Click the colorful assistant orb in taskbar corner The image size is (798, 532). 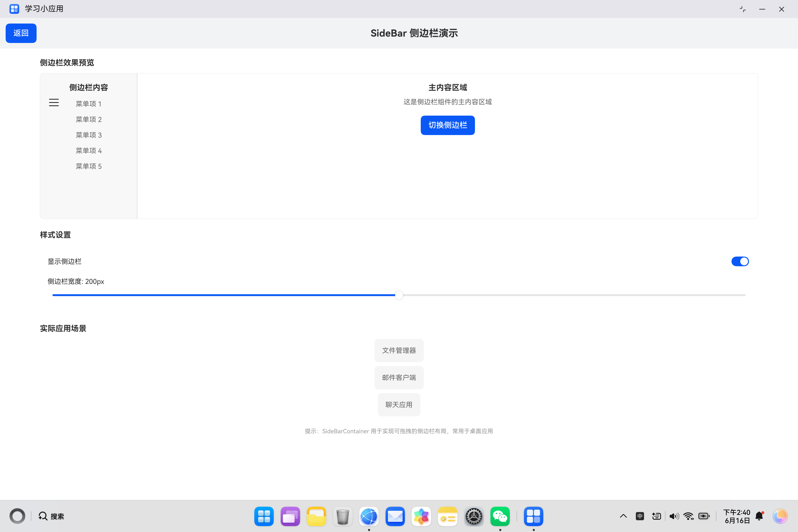tap(780, 516)
